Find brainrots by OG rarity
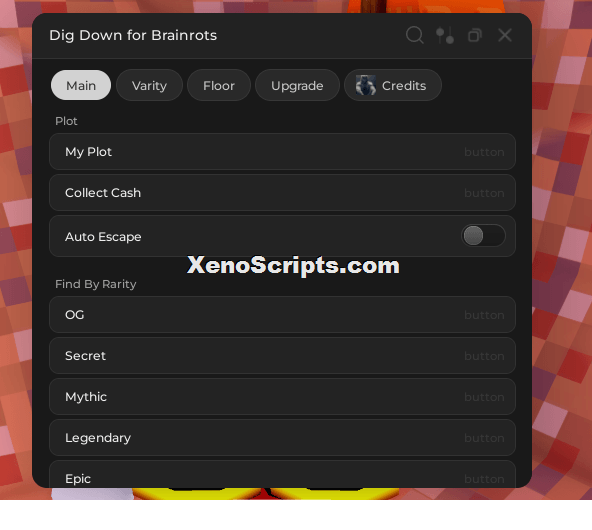 [282, 315]
